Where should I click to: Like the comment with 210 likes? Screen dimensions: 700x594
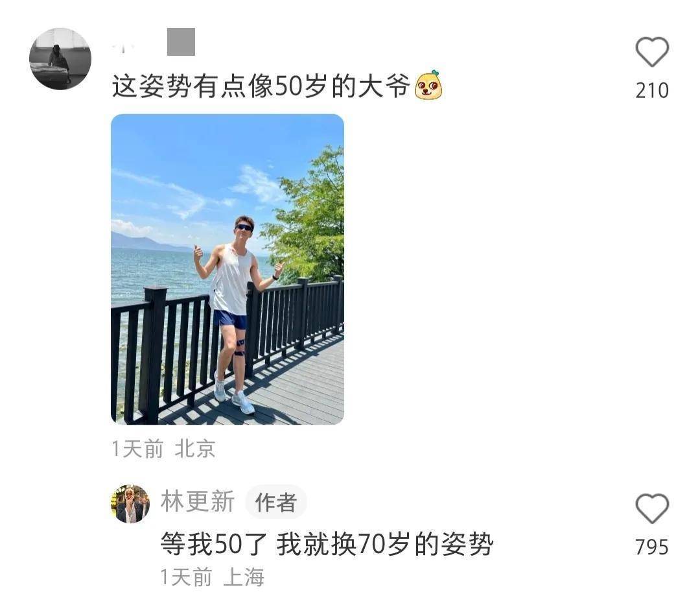point(652,52)
